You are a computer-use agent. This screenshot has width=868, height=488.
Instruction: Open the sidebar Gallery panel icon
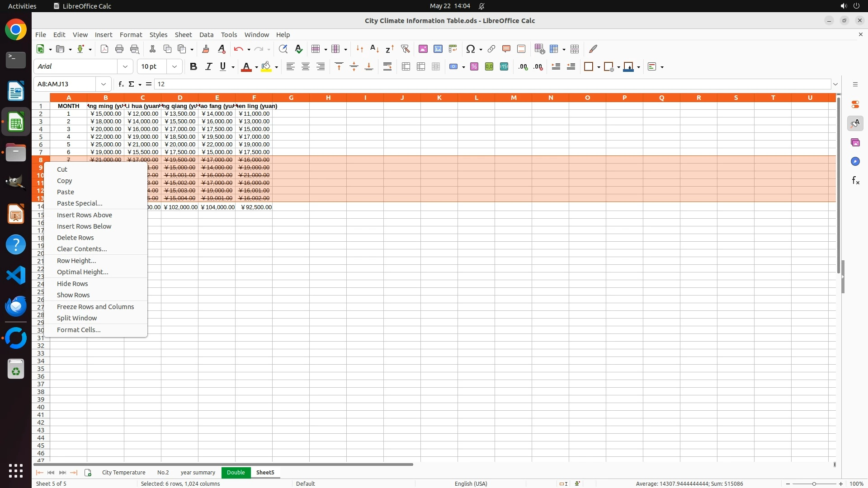tap(855, 142)
